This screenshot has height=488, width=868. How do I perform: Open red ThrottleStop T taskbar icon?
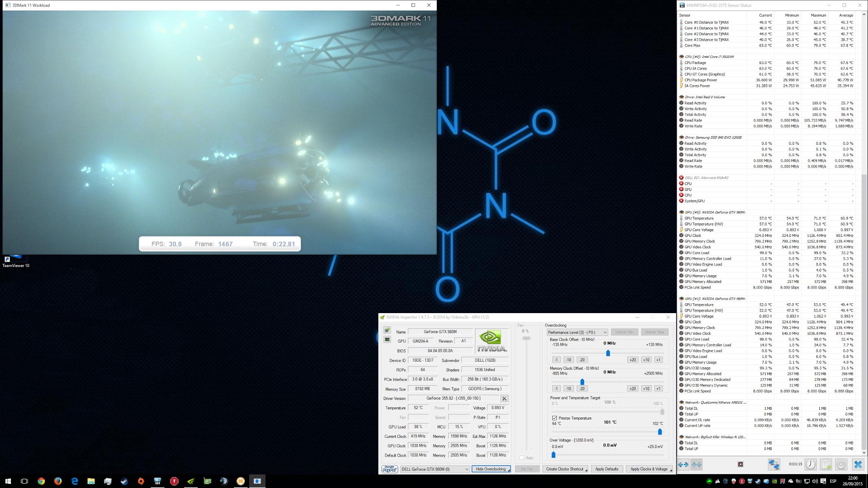(174, 481)
